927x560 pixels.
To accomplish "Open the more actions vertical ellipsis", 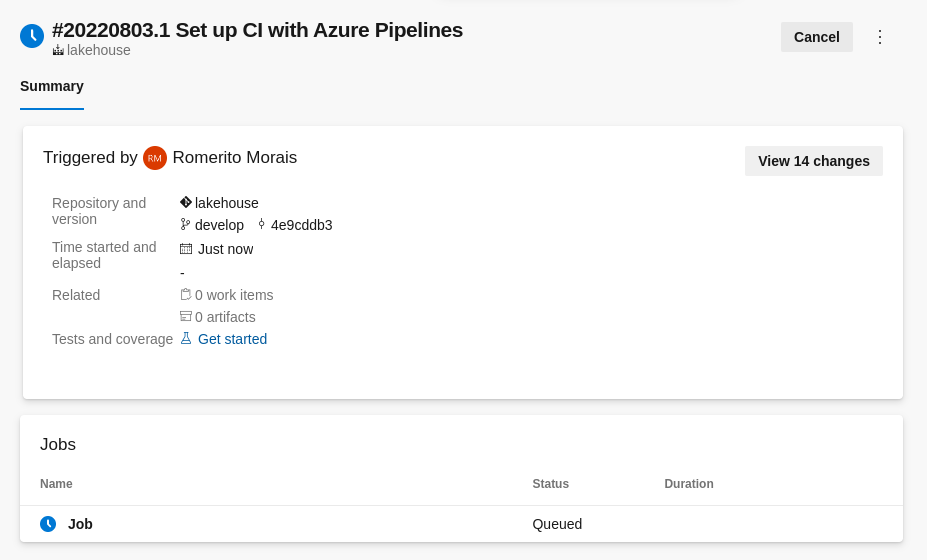I will pyautogui.click(x=880, y=37).
